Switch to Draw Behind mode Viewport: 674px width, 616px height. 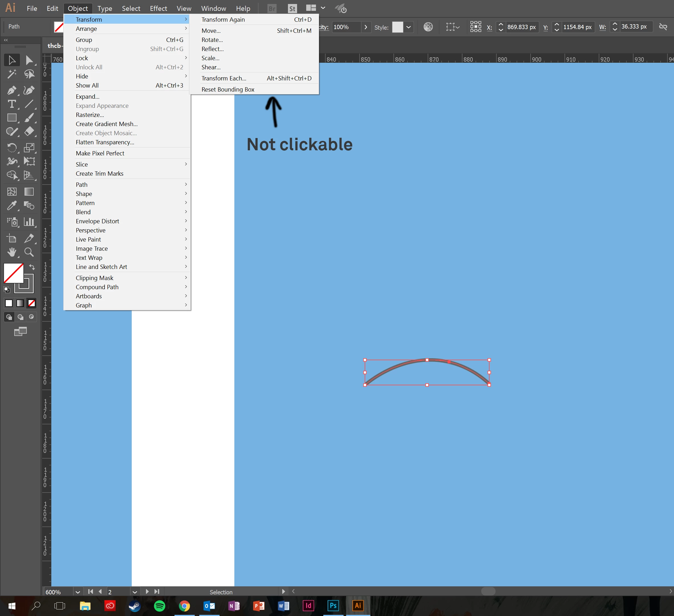pos(21,317)
